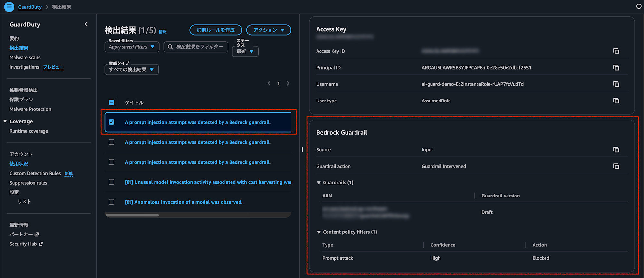Check the Anomalous invocation of a model finding
This screenshot has width=644, height=278.
[x=111, y=202]
